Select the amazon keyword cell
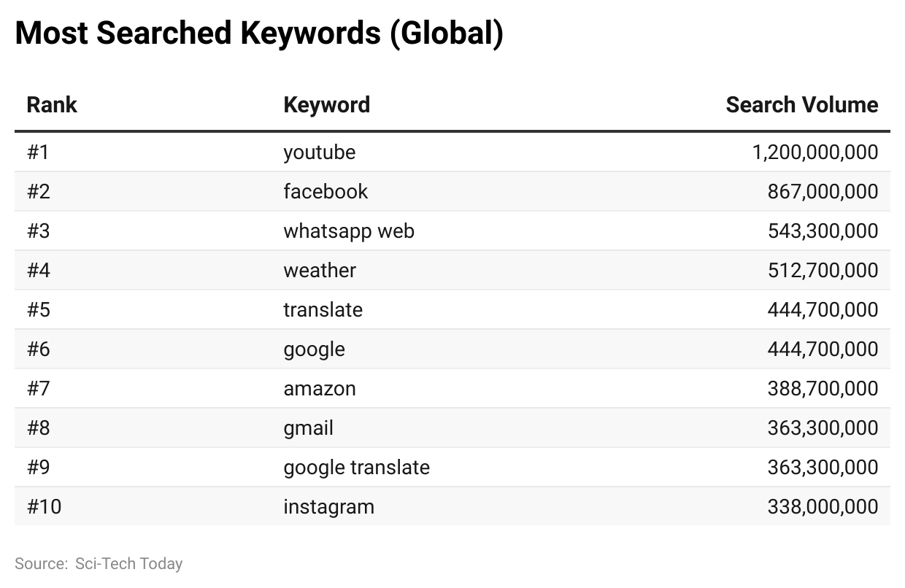This screenshot has width=905, height=588. 320,389
